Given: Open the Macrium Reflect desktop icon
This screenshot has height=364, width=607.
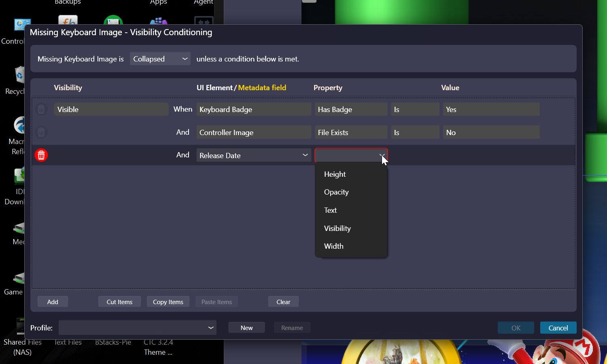Looking at the screenshot, I should click(19, 126).
